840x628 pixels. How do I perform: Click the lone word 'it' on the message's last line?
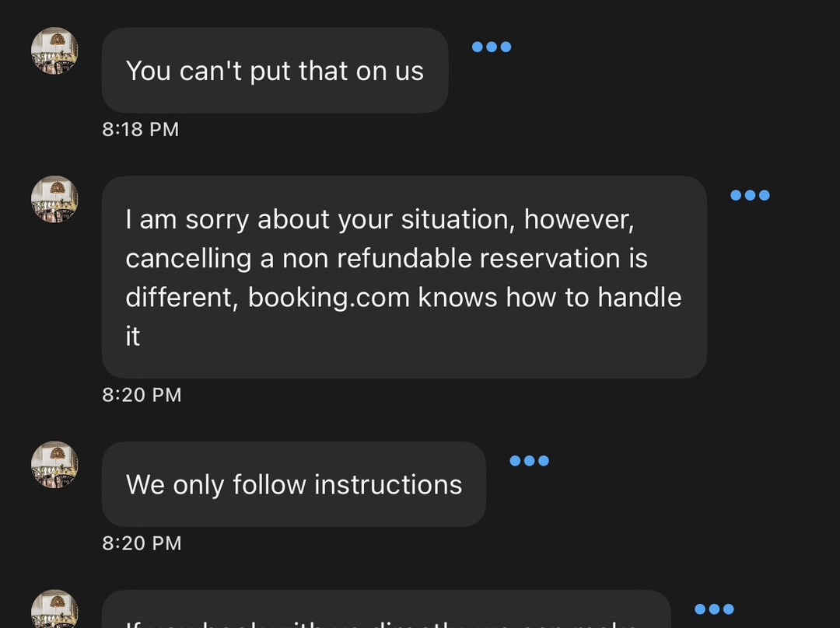tap(133, 337)
